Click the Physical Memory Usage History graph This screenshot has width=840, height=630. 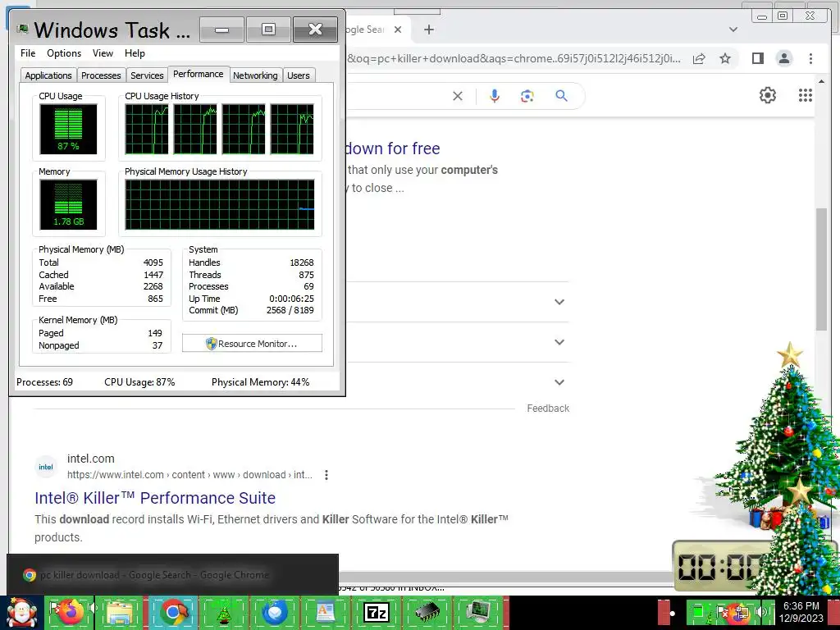pyautogui.click(x=220, y=204)
